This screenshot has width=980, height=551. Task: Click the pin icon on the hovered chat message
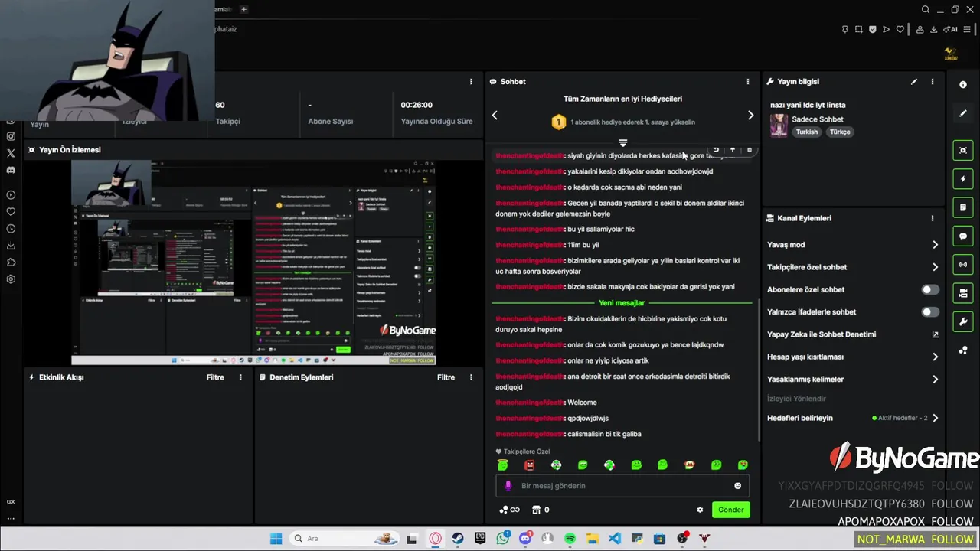point(733,150)
